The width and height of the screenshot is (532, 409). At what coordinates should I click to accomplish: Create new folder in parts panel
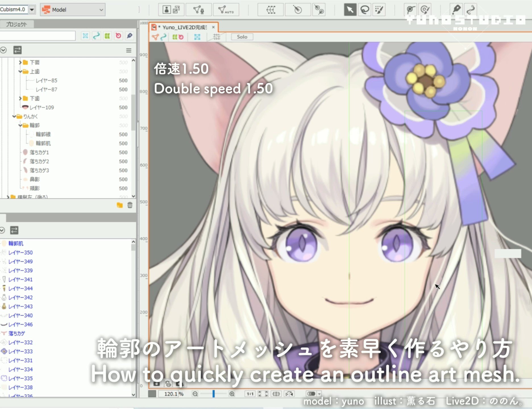tap(120, 205)
